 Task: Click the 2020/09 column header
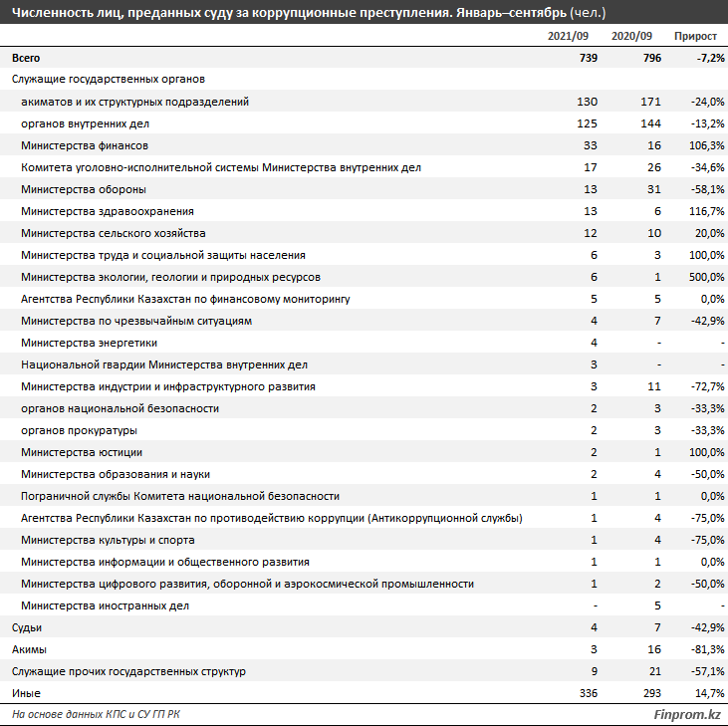pos(631,36)
